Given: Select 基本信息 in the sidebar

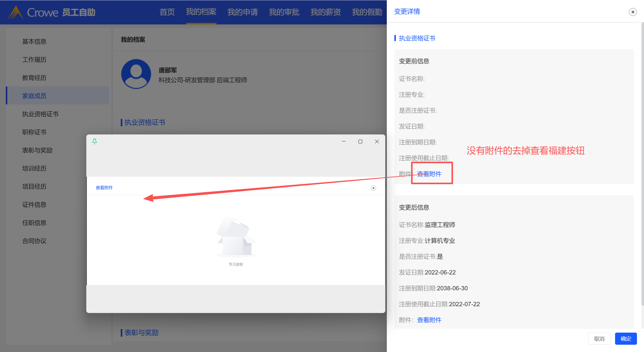Looking at the screenshot, I should click(x=34, y=42).
